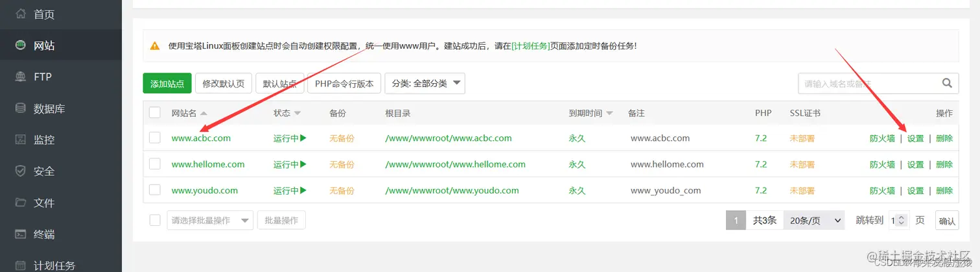The image size is (980, 272).
Task: Click the [计划任务] link in notice
Action: click(530, 46)
